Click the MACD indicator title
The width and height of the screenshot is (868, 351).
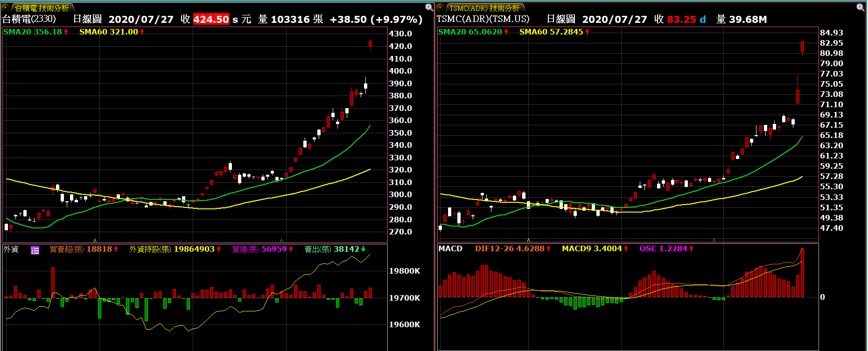point(450,248)
